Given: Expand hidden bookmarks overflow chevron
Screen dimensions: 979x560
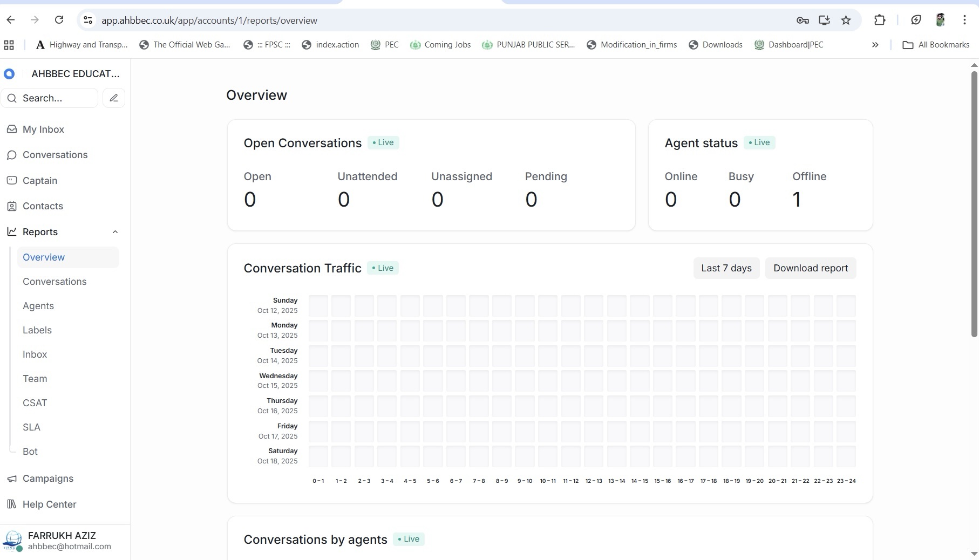Looking at the screenshot, I should pyautogui.click(x=875, y=45).
